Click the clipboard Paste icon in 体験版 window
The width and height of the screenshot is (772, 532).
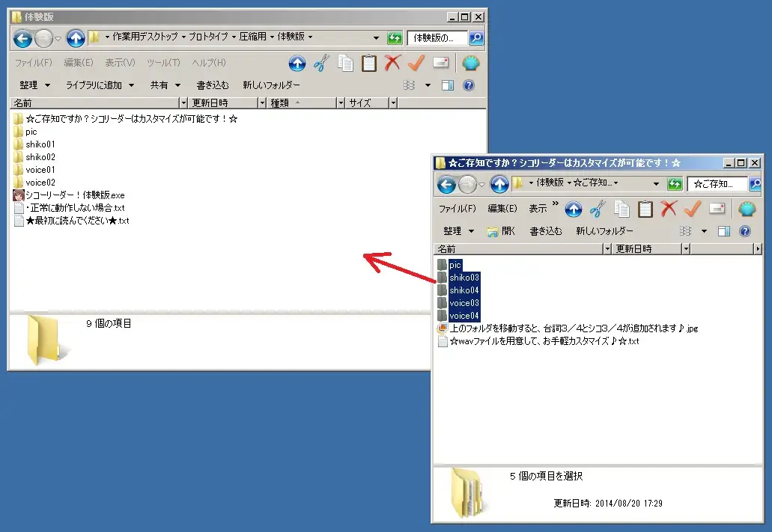tap(369, 63)
